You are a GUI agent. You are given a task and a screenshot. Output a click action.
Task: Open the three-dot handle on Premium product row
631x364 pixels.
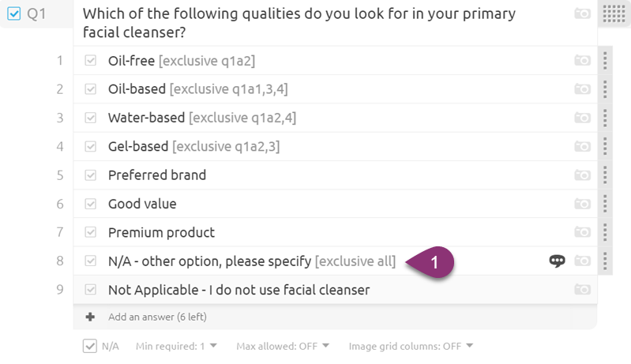click(x=605, y=232)
